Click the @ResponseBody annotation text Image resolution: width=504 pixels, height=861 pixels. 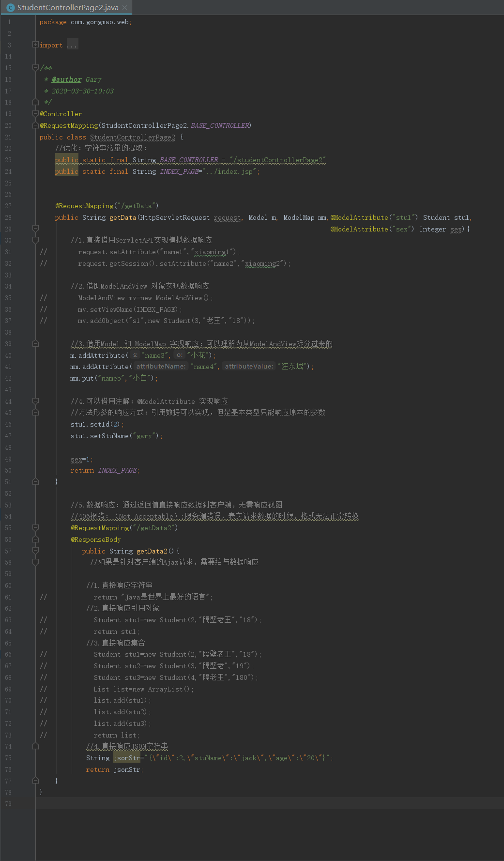coord(96,540)
